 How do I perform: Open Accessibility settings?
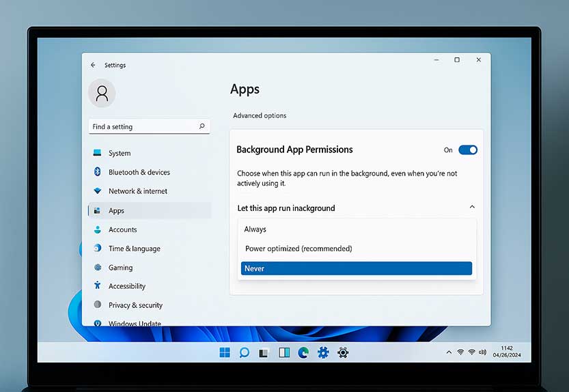coord(150,286)
